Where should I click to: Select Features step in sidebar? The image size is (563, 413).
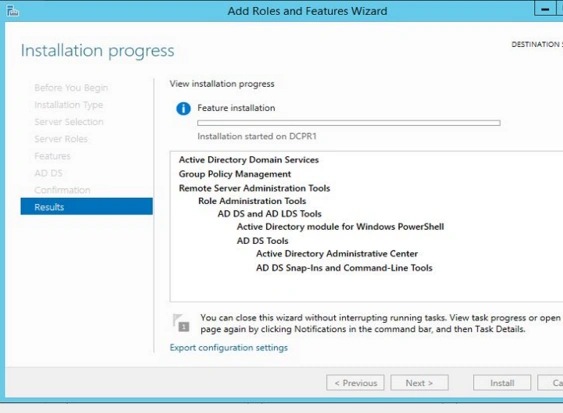point(52,156)
